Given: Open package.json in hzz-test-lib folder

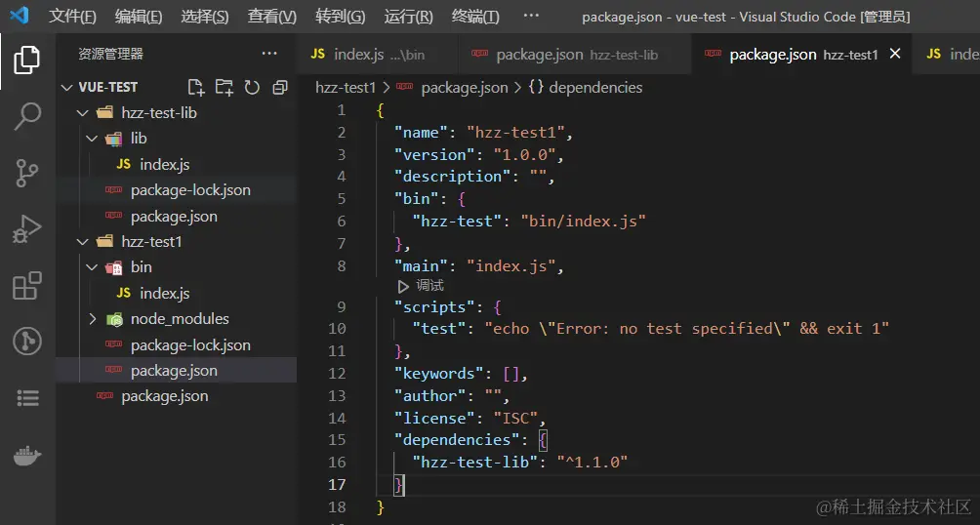Looking at the screenshot, I should 174,217.
